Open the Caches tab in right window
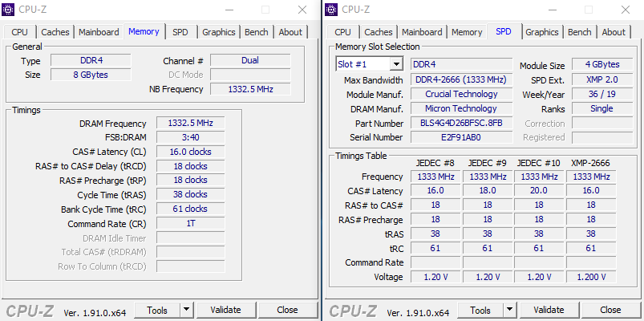The height and width of the screenshot is (321, 644). point(379,32)
